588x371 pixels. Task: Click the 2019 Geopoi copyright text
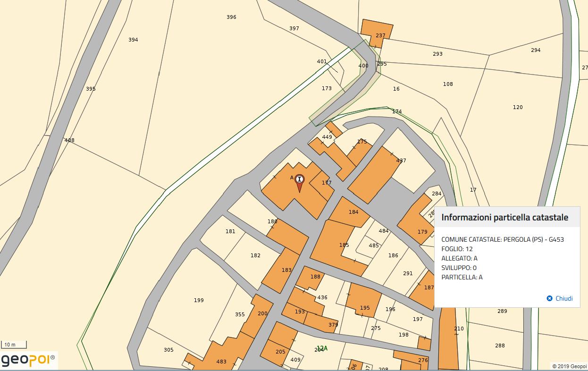[x=569, y=366]
